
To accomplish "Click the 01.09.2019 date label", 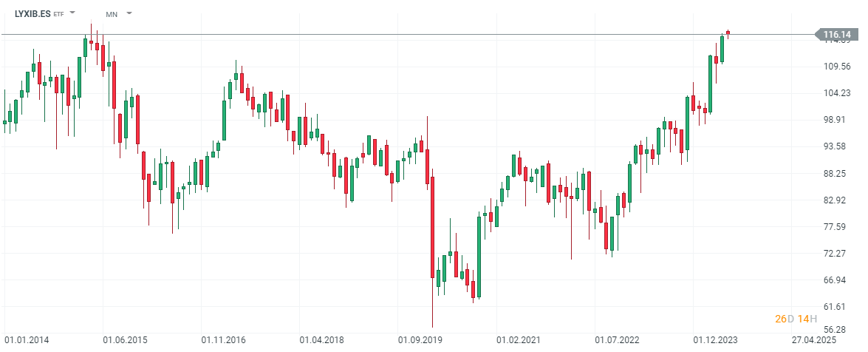I will click(x=420, y=340).
